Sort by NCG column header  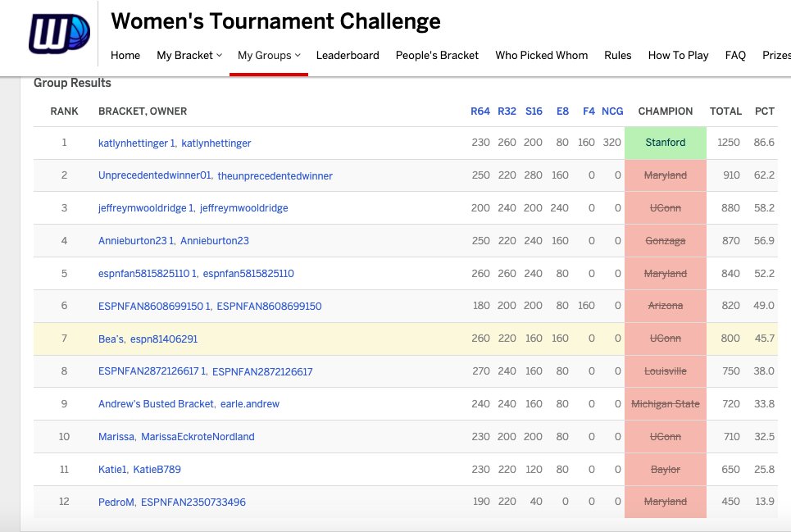pos(612,111)
